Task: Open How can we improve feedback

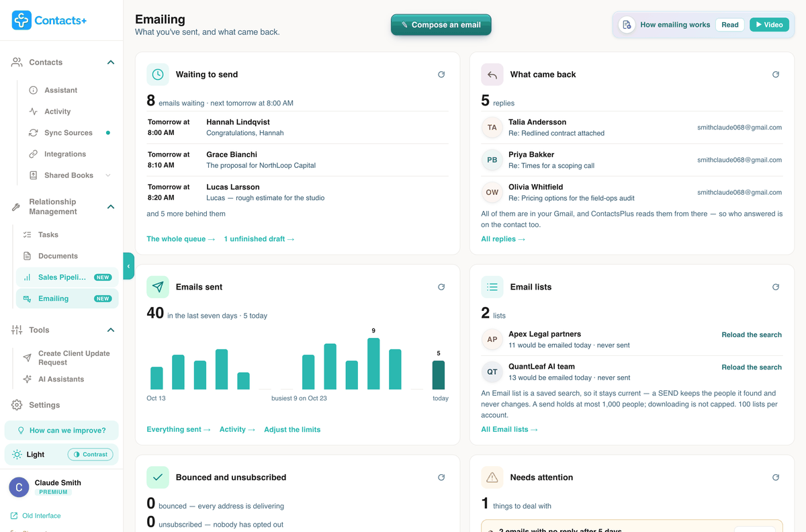Action: coord(61,430)
